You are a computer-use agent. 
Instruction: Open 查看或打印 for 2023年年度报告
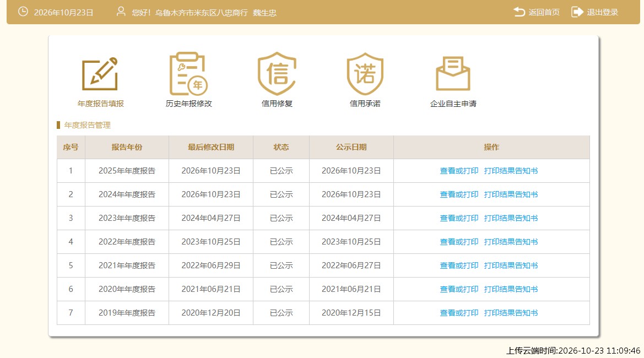459,219
